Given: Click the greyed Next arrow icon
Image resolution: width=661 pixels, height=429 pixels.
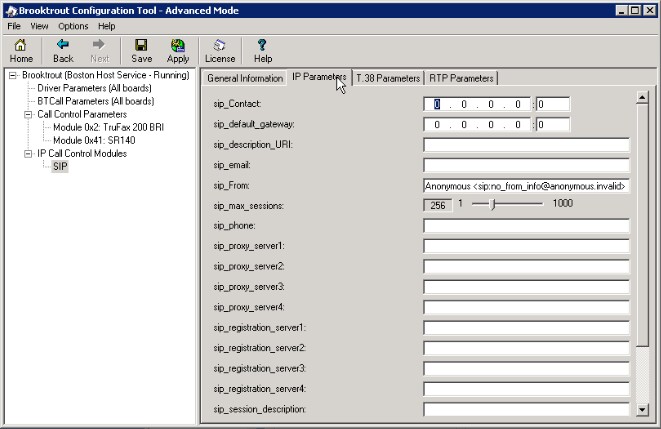Looking at the screenshot, I should 99,45.
